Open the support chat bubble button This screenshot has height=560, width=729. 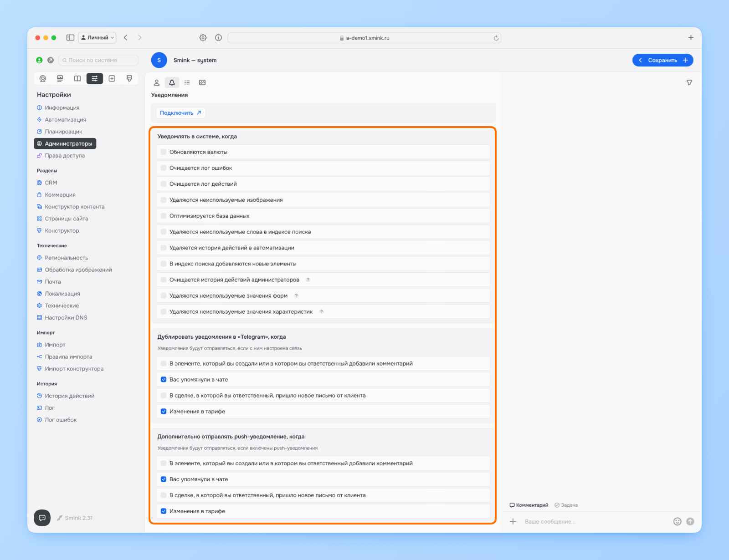pyautogui.click(x=42, y=518)
